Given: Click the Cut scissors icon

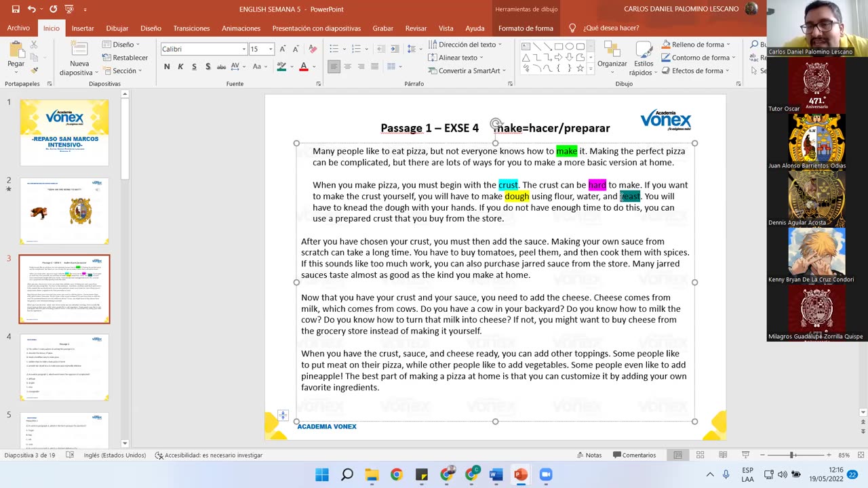Looking at the screenshot, I should 34,45.
